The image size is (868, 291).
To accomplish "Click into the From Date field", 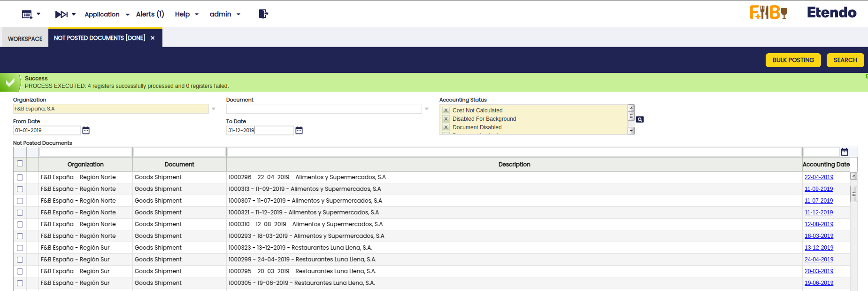I will tap(47, 130).
